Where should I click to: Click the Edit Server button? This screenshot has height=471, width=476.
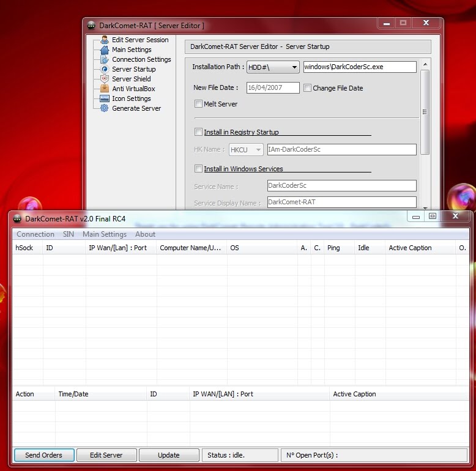[106, 455]
